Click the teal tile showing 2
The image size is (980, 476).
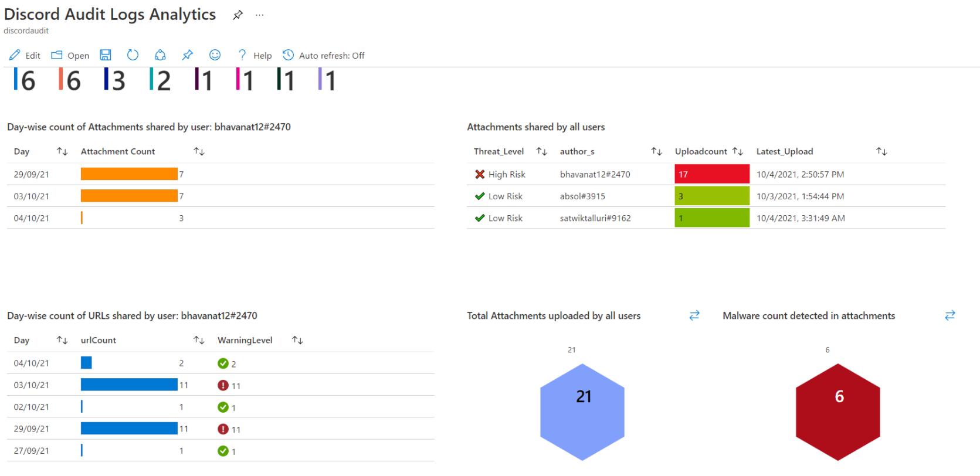coord(160,80)
